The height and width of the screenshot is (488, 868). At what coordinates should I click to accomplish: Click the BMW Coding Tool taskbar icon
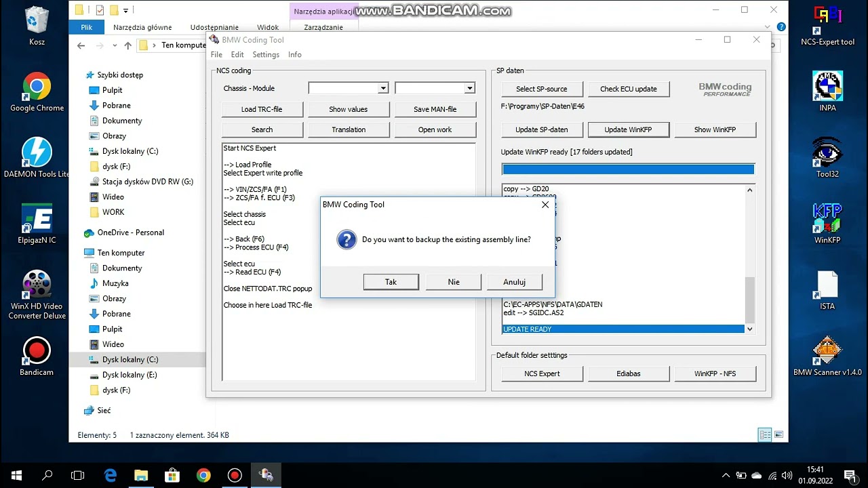click(266, 475)
